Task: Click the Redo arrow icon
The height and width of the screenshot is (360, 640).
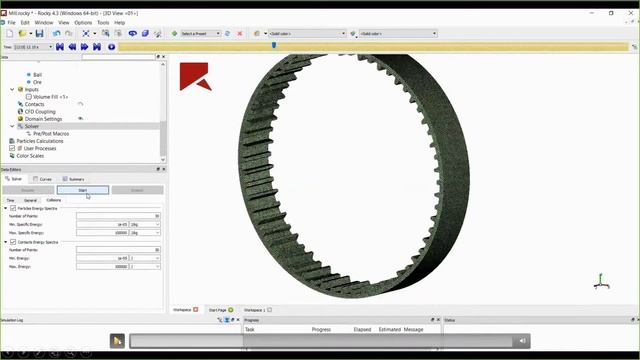Action: tap(69, 33)
